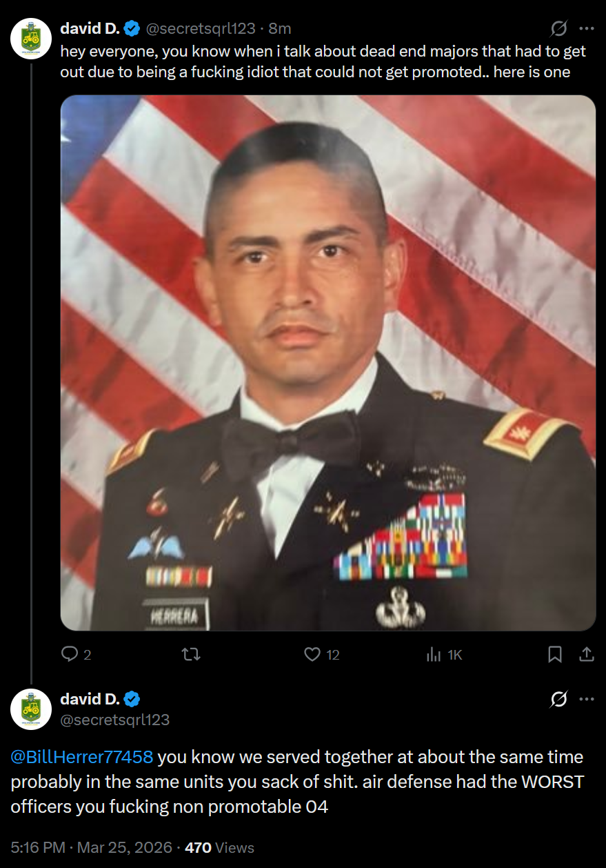Screen dimensions: 606x868
Task: Open reply on the photo tweet
Action: coord(76,654)
